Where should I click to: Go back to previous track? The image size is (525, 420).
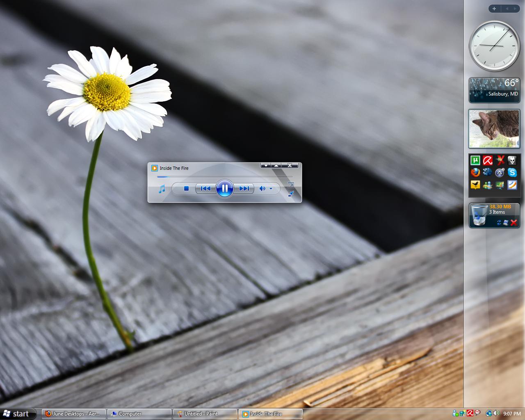[205, 189]
